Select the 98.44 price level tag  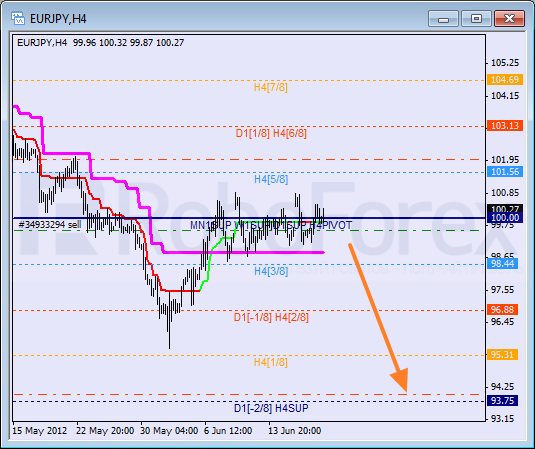(x=502, y=263)
